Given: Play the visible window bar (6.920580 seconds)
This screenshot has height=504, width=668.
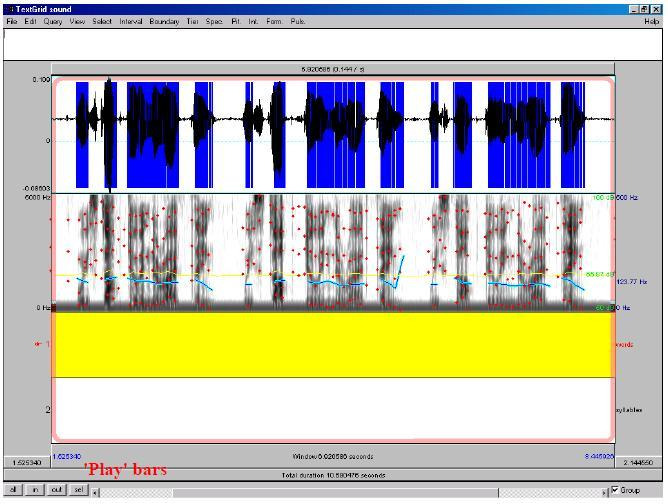Looking at the screenshot, I should coord(333,456).
